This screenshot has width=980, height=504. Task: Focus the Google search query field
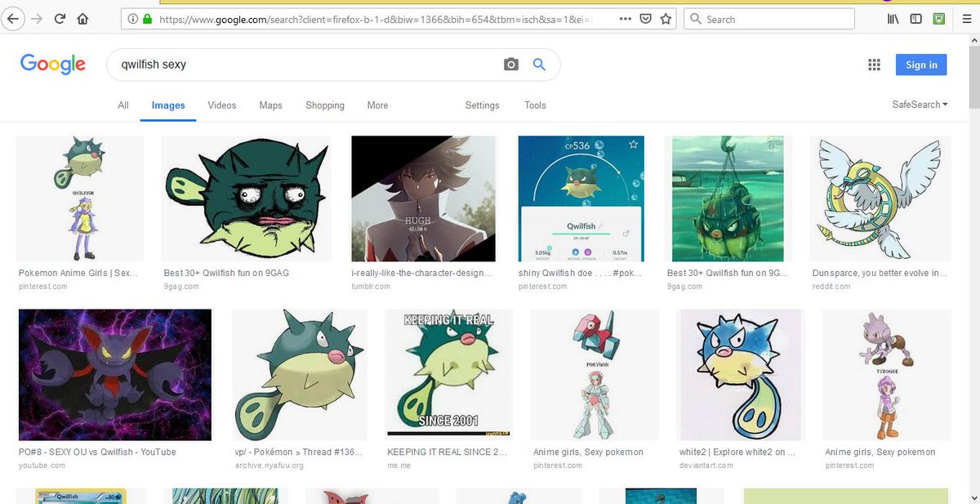(x=306, y=65)
